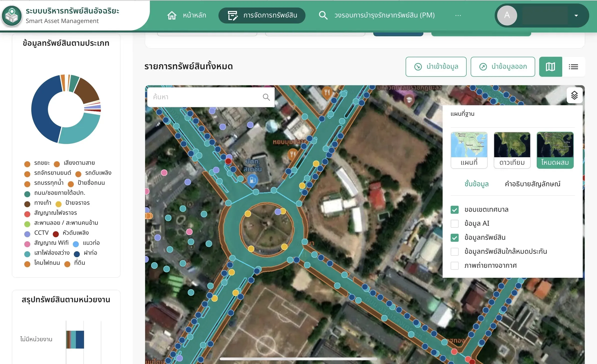
Task: Click the นำเข้าข้อมูล import button
Action: tap(436, 67)
